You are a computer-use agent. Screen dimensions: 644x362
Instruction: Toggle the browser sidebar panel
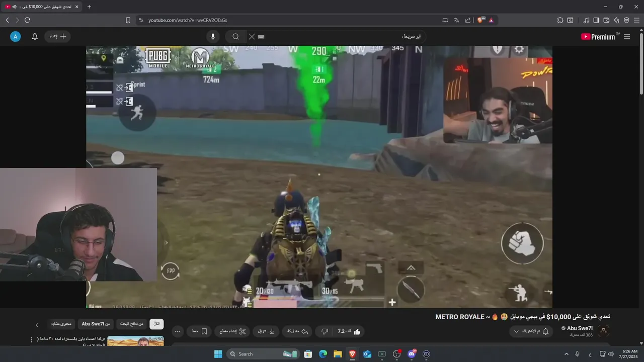[x=596, y=20]
